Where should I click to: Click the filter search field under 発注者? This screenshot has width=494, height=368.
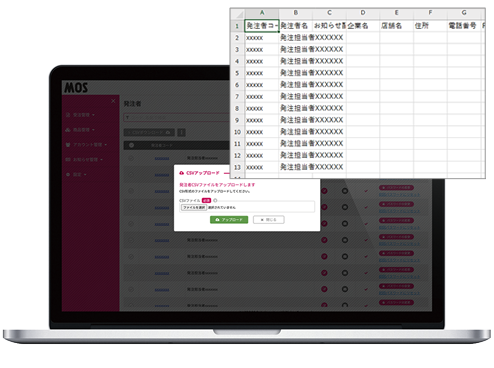click(177, 118)
